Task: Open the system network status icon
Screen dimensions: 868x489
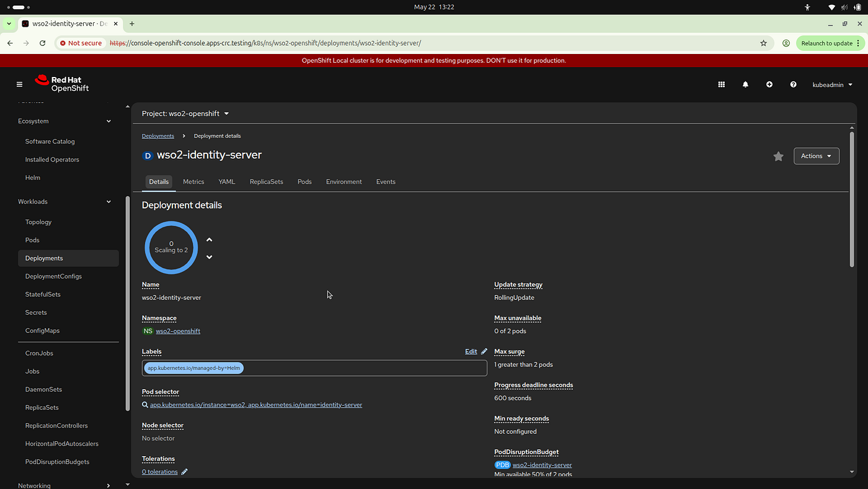Action: point(832,7)
